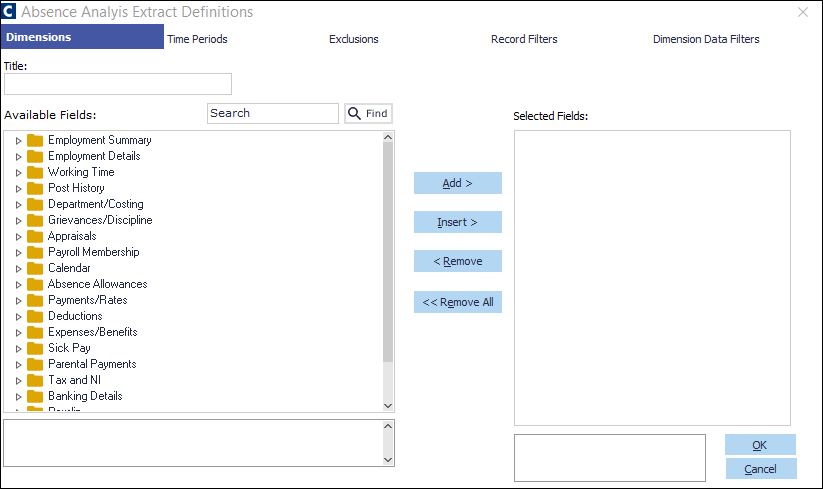Image resolution: width=823 pixels, height=489 pixels.
Task: Click the Department/Costing folder icon
Action: (x=35, y=205)
